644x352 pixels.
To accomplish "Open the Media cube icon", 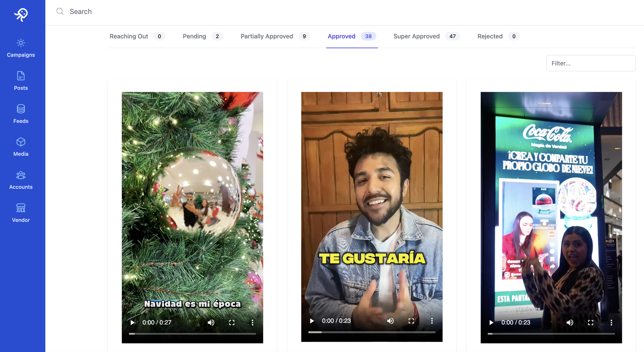I will [x=21, y=142].
